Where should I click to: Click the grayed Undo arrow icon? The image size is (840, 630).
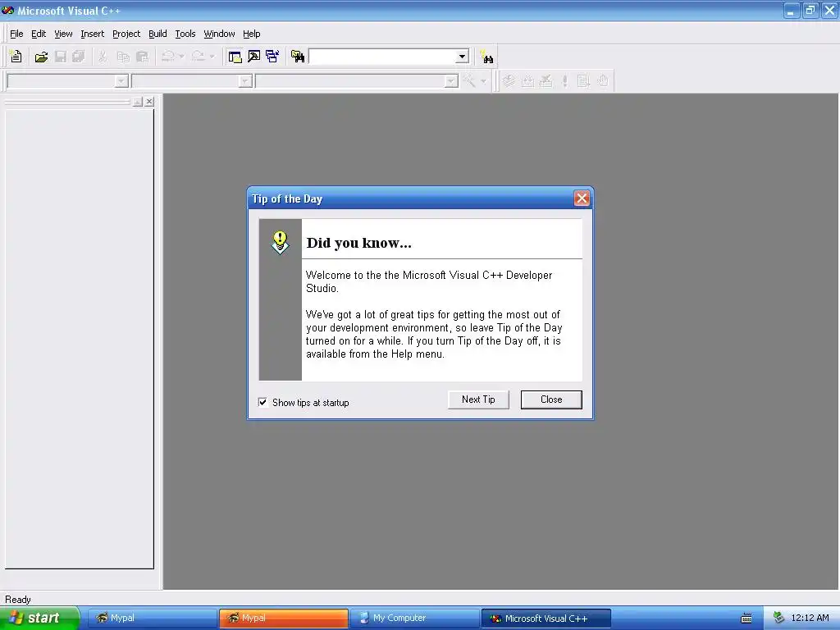click(167, 57)
